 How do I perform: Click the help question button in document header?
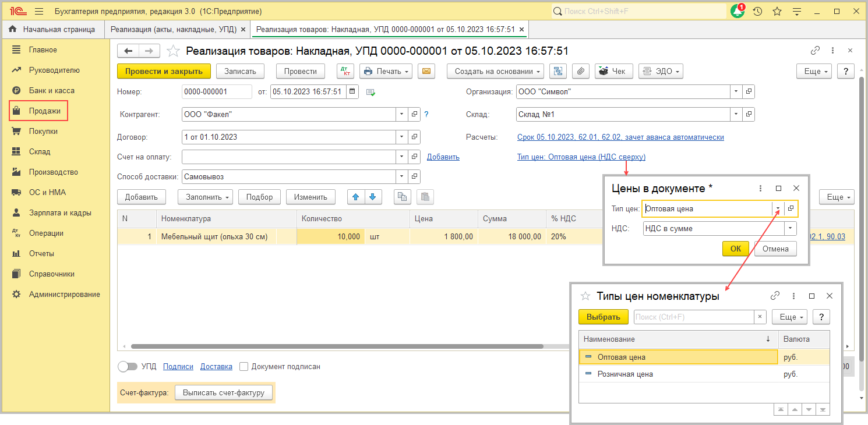click(845, 71)
